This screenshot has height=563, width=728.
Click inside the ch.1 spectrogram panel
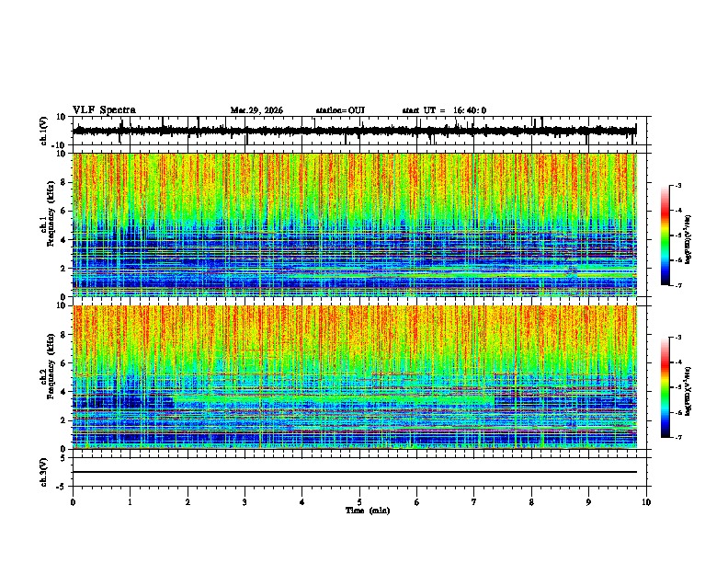coord(355,224)
